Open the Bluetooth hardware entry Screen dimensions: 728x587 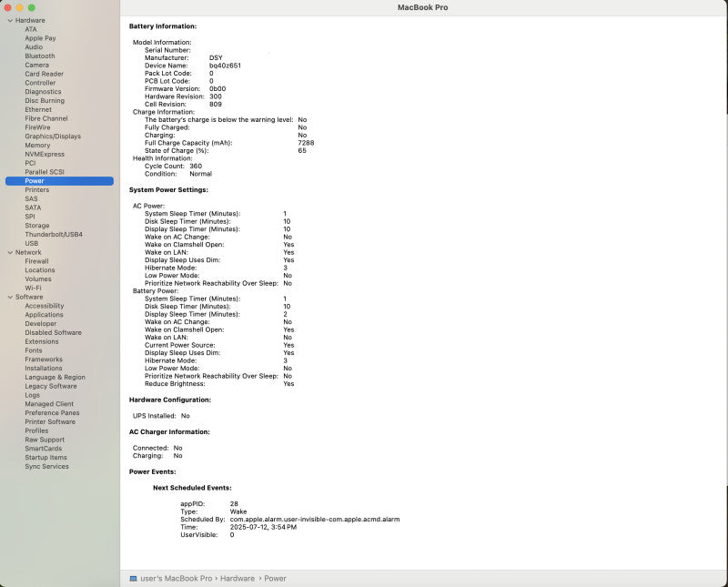click(40, 56)
